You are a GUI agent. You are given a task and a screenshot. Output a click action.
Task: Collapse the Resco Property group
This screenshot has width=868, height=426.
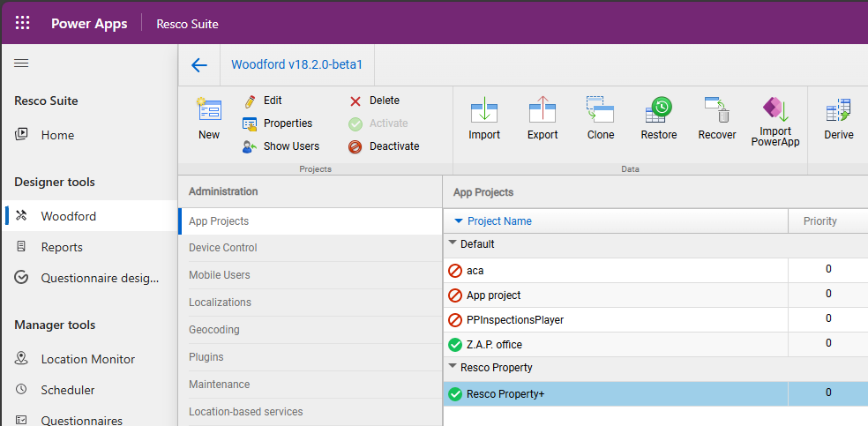tap(453, 368)
